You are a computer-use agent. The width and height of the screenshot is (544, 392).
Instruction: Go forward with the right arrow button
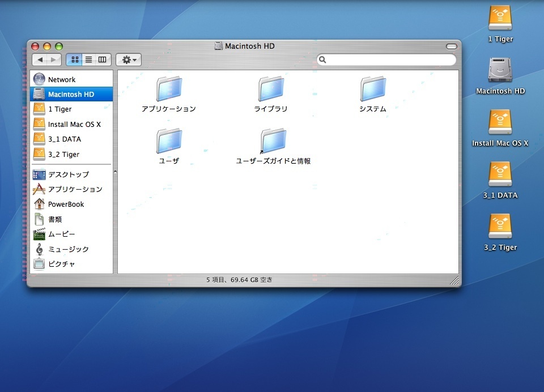tap(54, 59)
